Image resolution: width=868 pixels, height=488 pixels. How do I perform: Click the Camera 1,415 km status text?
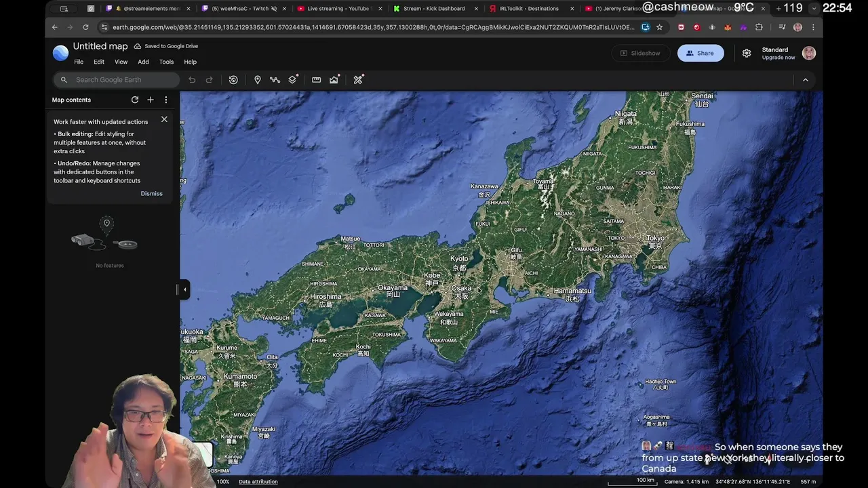(686, 482)
